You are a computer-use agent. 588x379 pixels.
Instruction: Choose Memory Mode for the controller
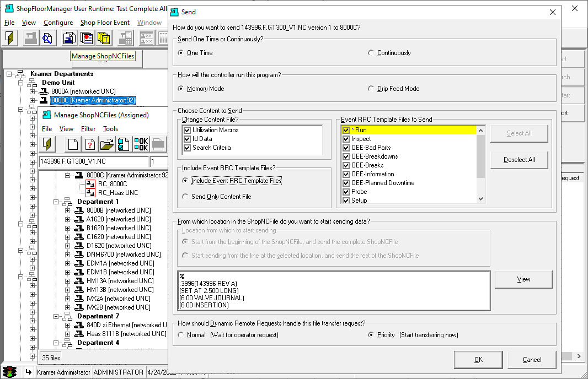[x=181, y=89]
